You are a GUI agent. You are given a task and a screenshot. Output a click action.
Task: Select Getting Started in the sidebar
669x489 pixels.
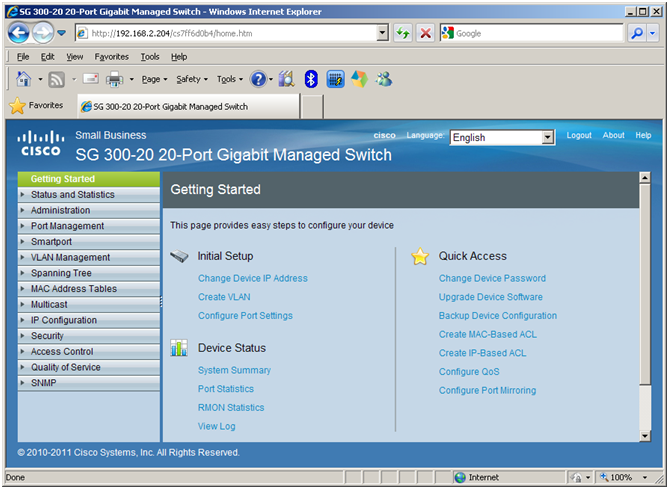pos(89,179)
